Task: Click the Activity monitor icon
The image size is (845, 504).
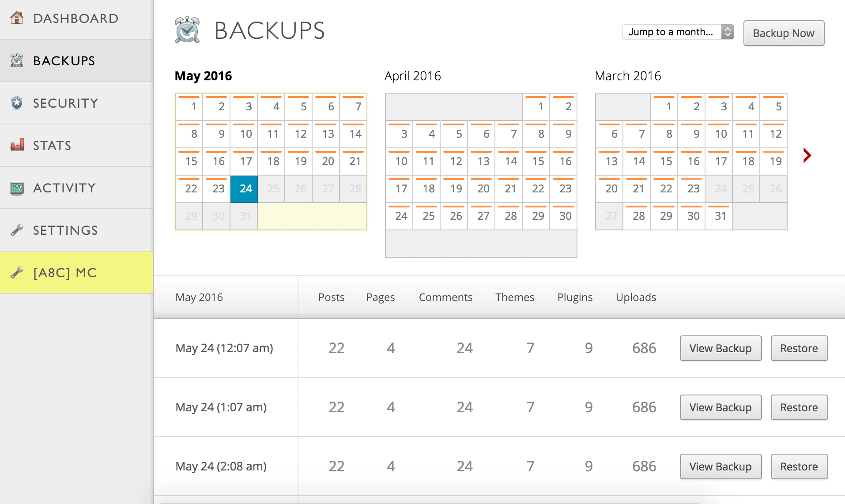Action: 17,188
